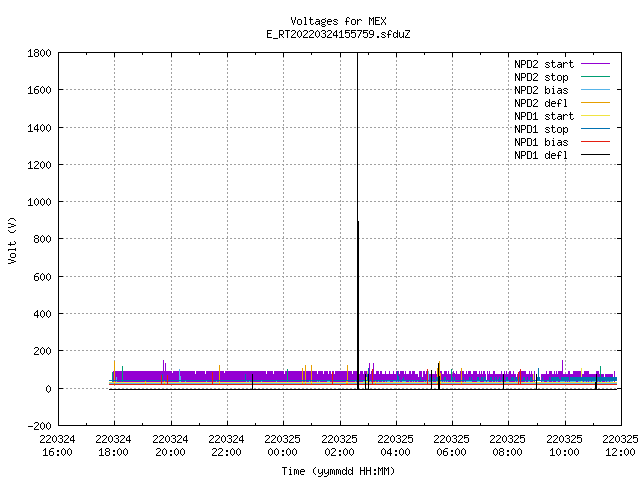Click the "220325 02:00" time tick label
The height and width of the screenshot is (480, 640).
[340, 446]
